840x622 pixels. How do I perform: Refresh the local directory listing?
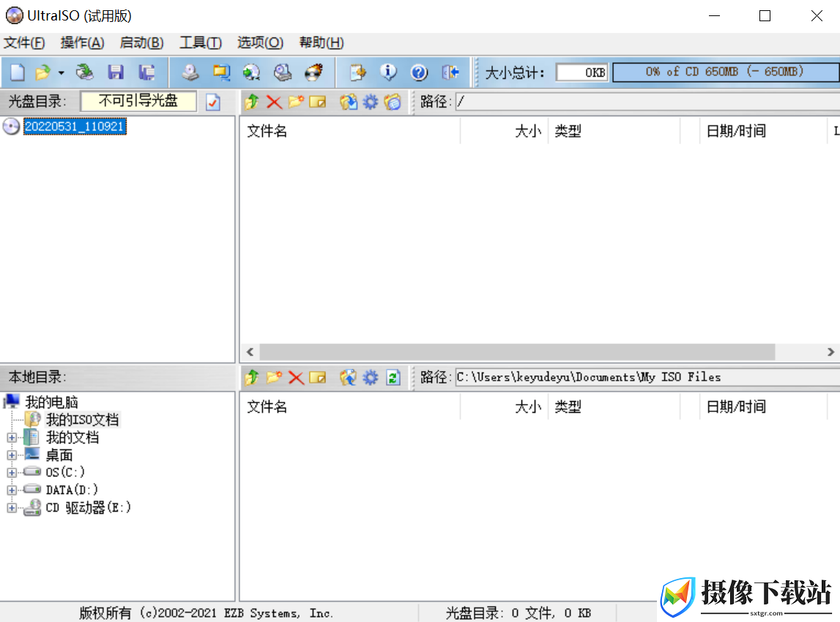click(393, 378)
